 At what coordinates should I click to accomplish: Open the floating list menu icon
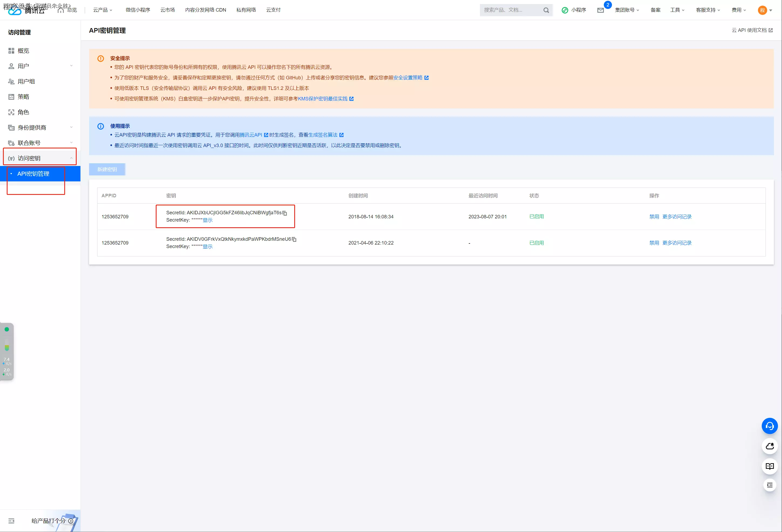769,485
